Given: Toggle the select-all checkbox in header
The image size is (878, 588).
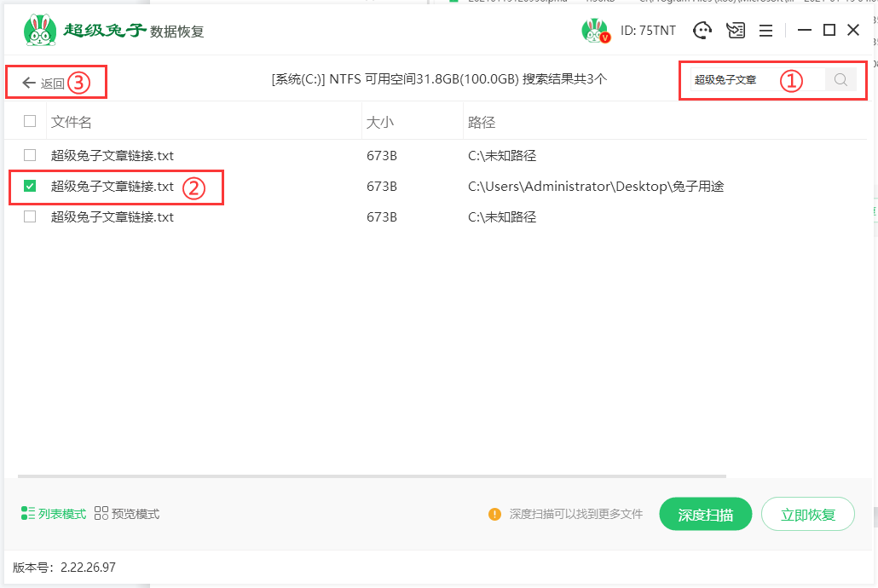Looking at the screenshot, I should (x=30, y=121).
